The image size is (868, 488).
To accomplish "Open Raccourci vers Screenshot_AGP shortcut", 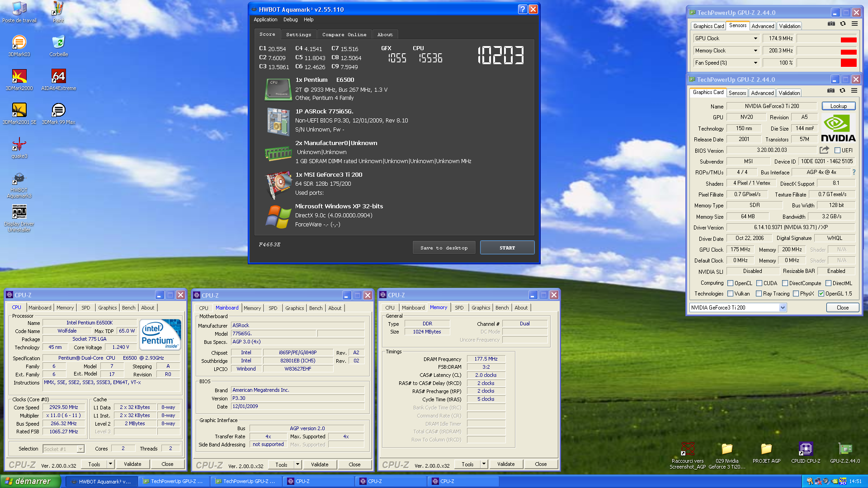I will 688,455.
